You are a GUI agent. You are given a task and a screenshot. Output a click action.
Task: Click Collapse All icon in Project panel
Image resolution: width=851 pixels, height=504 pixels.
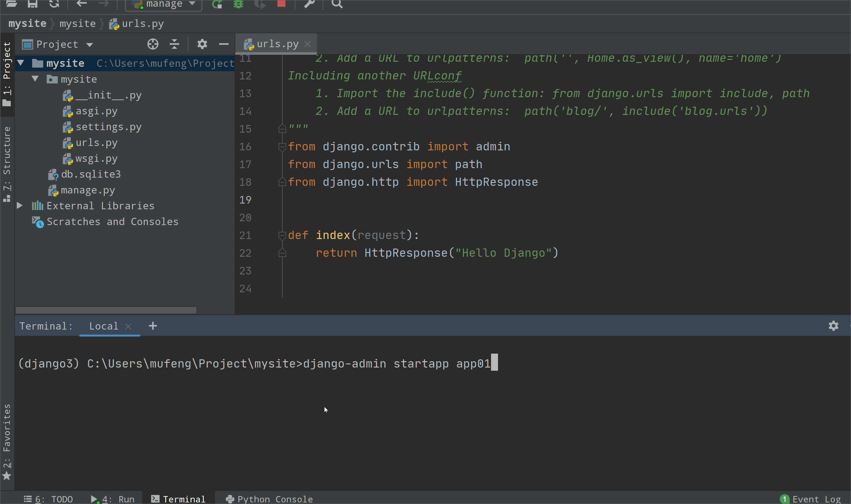tap(174, 44)
